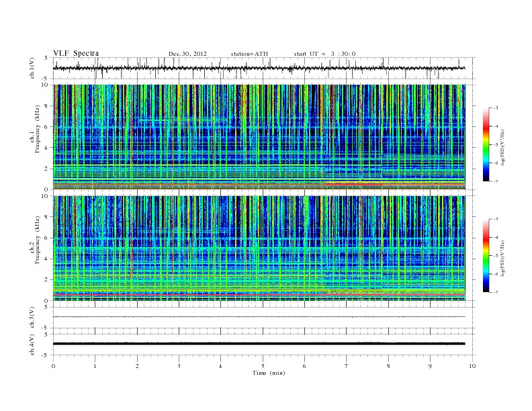This screenshot has width=532, height=411.
Task: Click the "7" tick on the time axis
Action: (x=347, y=366)
